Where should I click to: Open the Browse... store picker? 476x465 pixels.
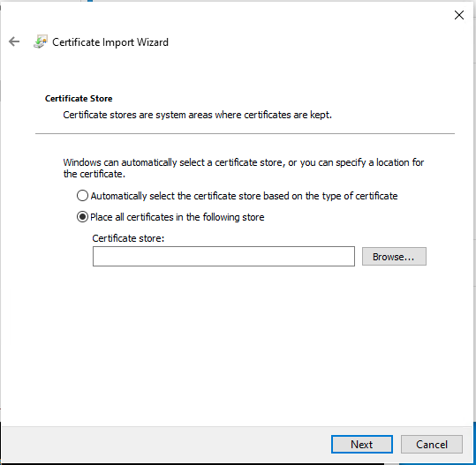tap(394, 257)
